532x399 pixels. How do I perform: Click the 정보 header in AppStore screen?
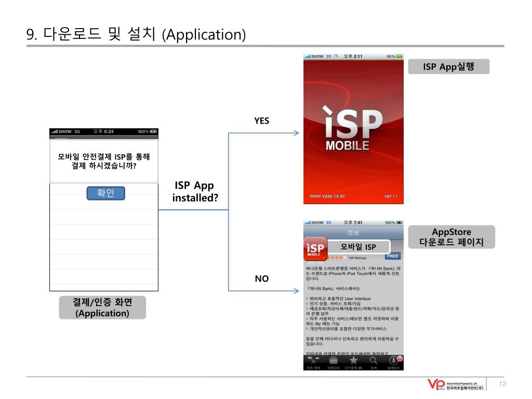353,232
